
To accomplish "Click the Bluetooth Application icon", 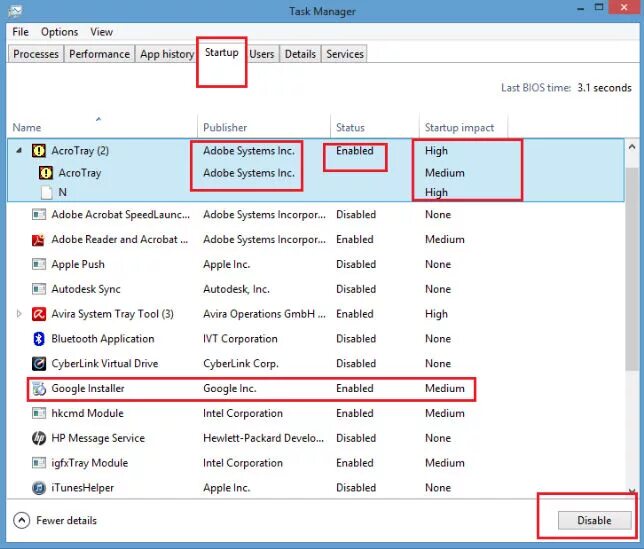I will [39, 339].
